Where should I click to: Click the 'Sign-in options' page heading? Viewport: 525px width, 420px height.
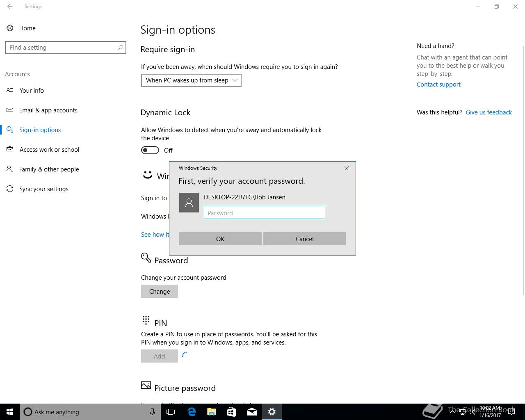(178, 30)
